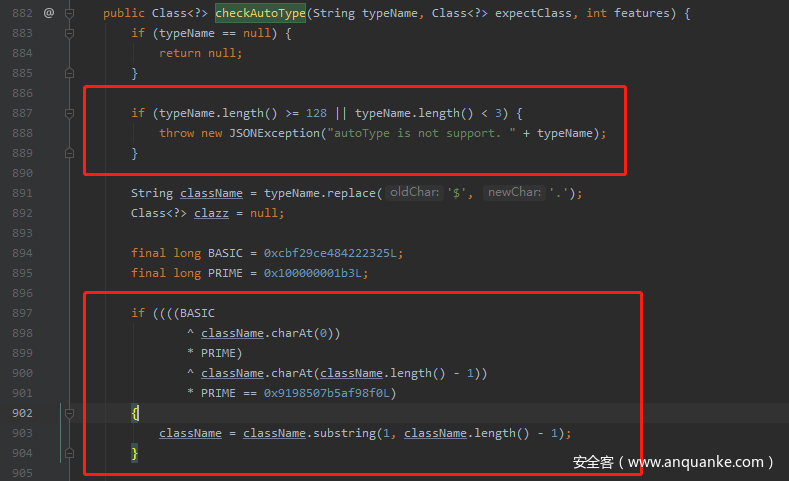The height and width of the screenshot is (481, 789).
Task: Click line number 897 in the gutter
Action: [22, 313]
